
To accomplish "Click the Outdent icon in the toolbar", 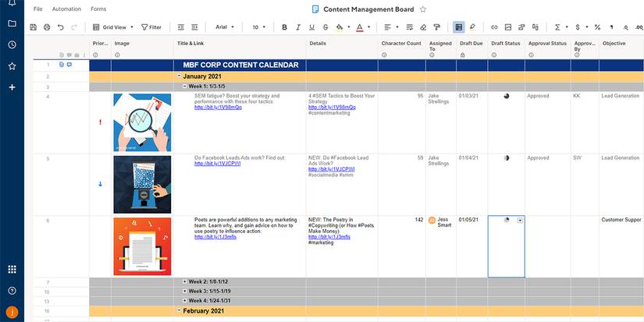I will click(x=181, y=27).
